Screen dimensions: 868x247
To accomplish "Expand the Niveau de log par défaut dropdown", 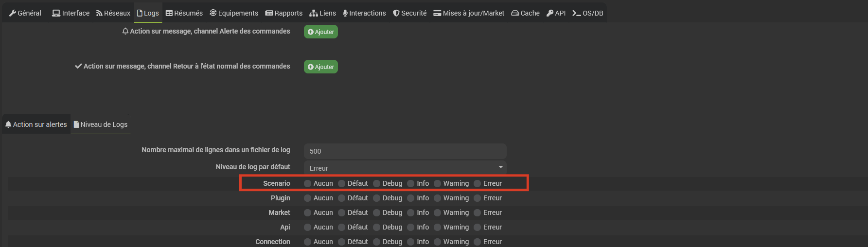I will pos(405,168).
